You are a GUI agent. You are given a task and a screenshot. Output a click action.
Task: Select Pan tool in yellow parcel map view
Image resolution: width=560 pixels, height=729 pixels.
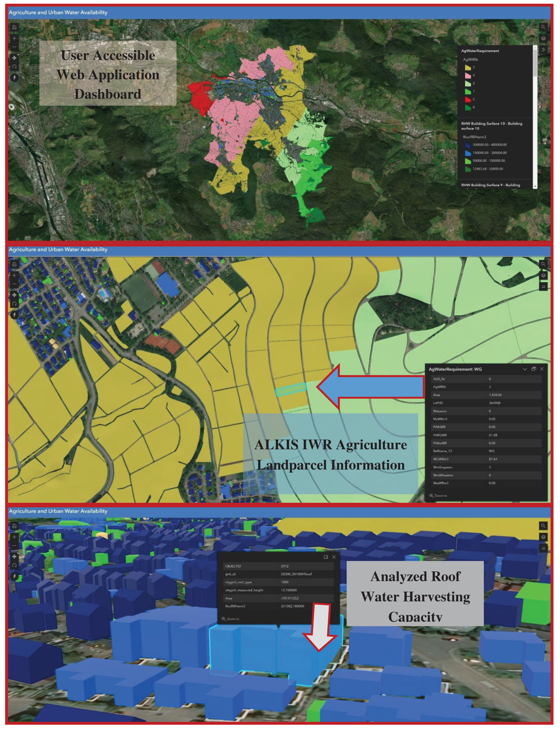point(14,295)
